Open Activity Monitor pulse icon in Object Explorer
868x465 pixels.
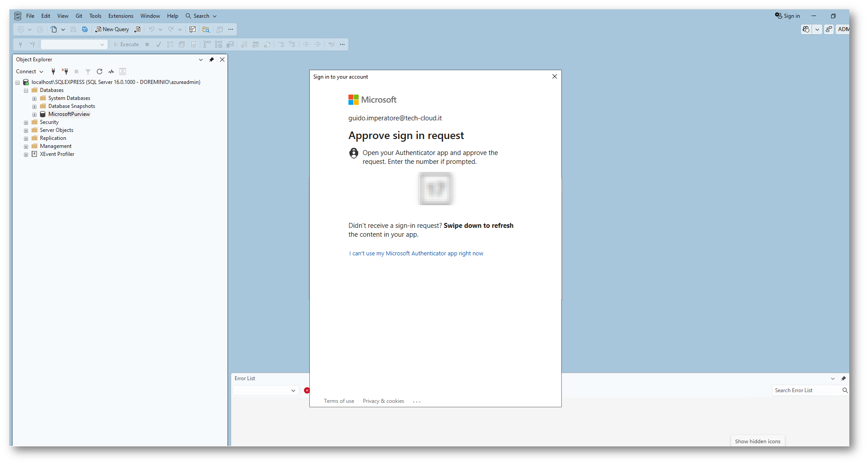(x=111, y=72)
